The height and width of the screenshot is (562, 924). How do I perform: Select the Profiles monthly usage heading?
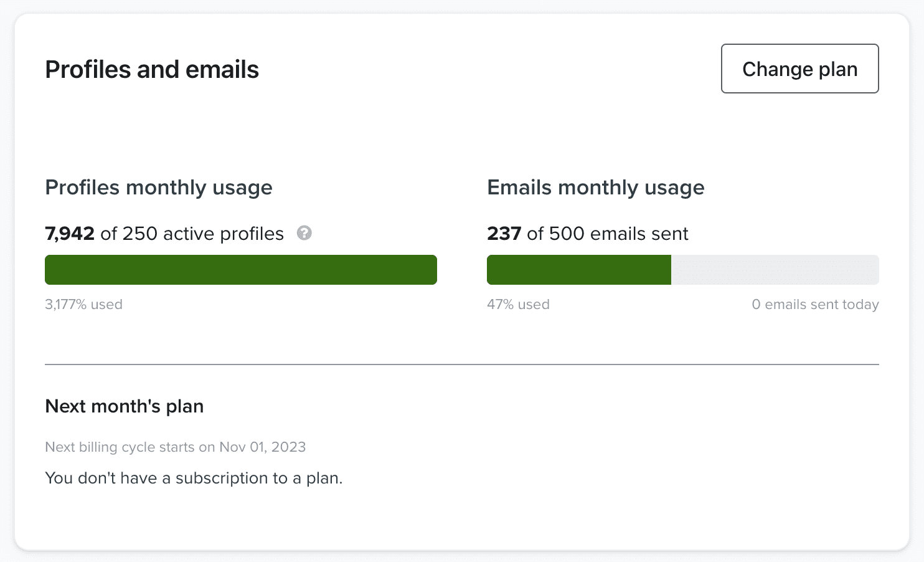158,187
